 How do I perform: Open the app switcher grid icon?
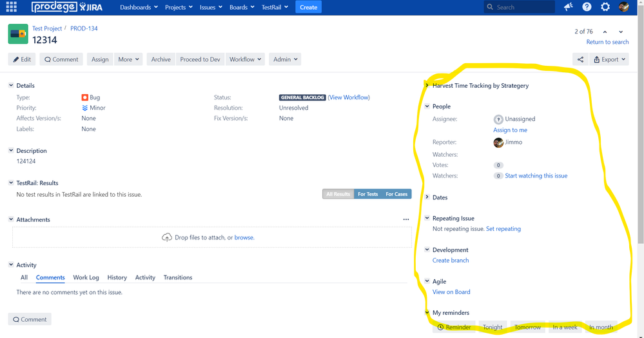(11, 7)
